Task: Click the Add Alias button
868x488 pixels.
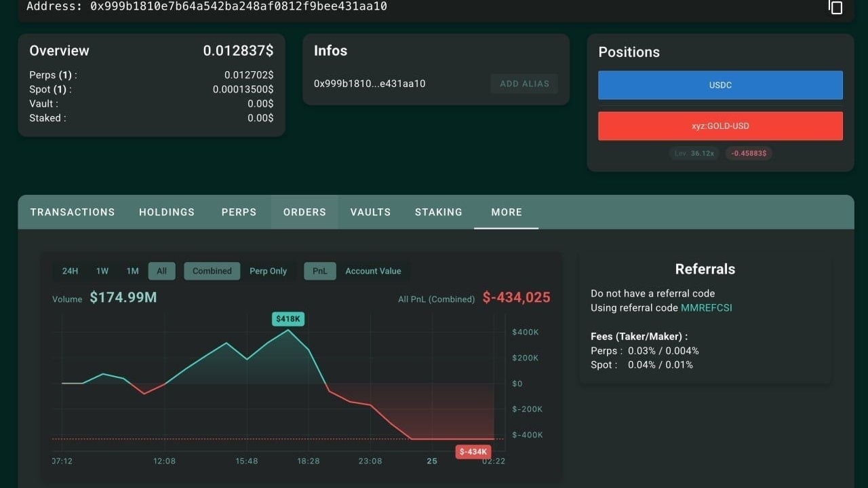Action: coord(524,83)
